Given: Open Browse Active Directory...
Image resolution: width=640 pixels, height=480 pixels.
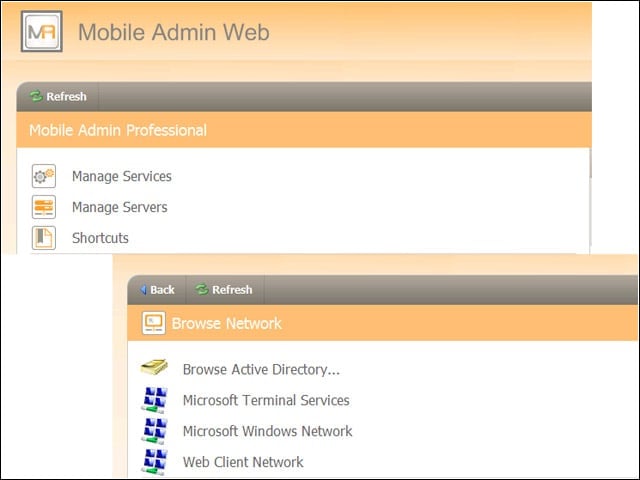Looking at the screenshot, I should 261,369.
